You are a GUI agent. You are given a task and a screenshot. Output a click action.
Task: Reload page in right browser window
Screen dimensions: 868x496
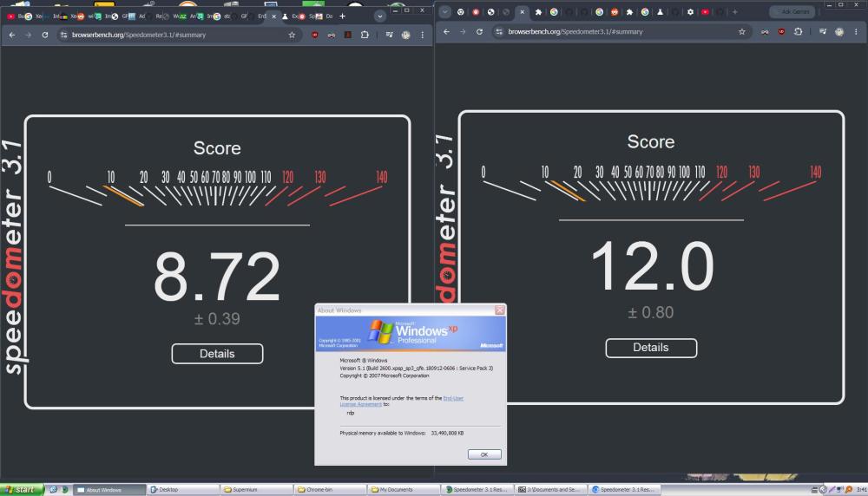[x=479, y=31]
